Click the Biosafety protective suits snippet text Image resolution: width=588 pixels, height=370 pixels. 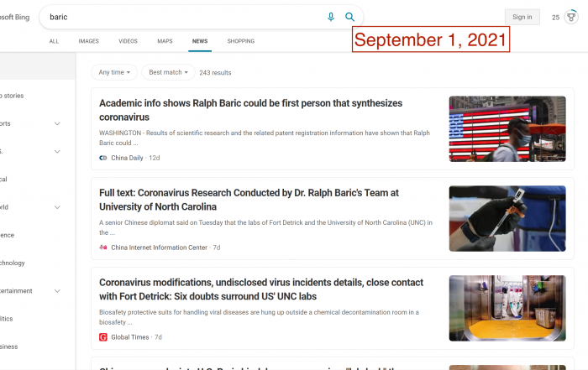point(259,317)
